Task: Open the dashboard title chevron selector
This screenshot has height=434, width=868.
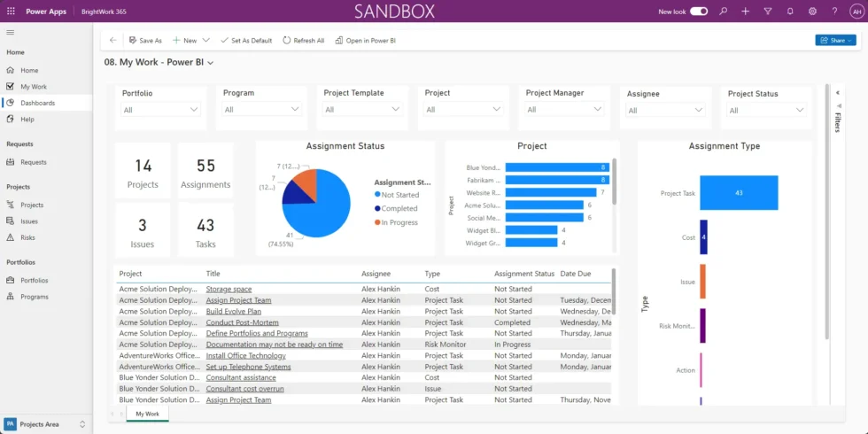Action: tap(211, 63)
